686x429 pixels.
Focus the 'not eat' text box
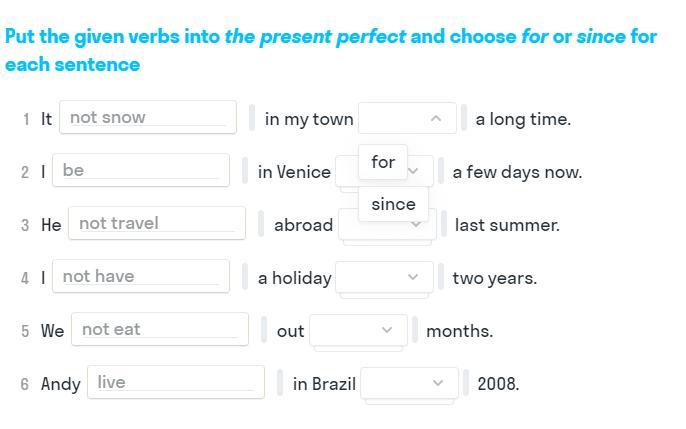[159, 329]
